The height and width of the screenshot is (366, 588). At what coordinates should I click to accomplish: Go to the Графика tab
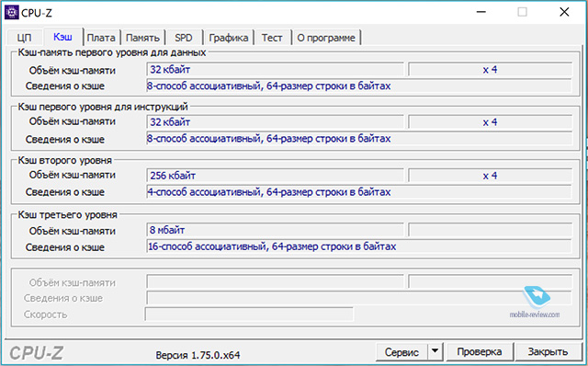(x=229, y=38)
